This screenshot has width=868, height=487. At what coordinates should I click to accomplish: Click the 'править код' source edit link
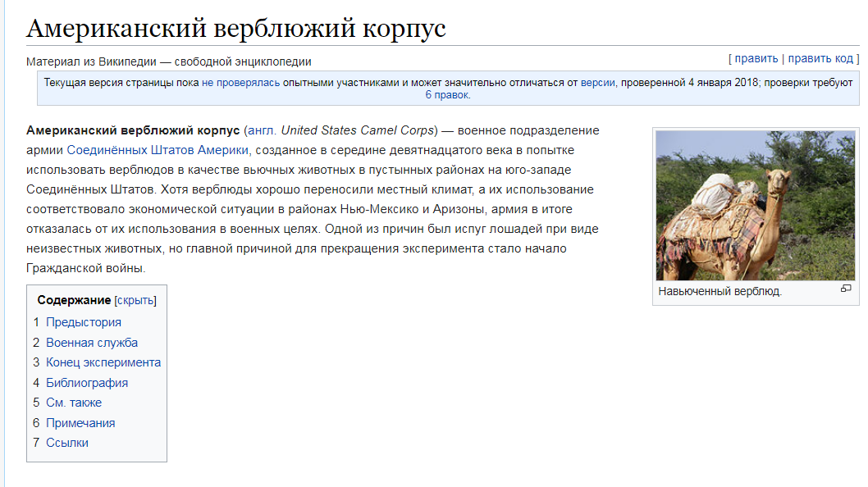(820, 59)
